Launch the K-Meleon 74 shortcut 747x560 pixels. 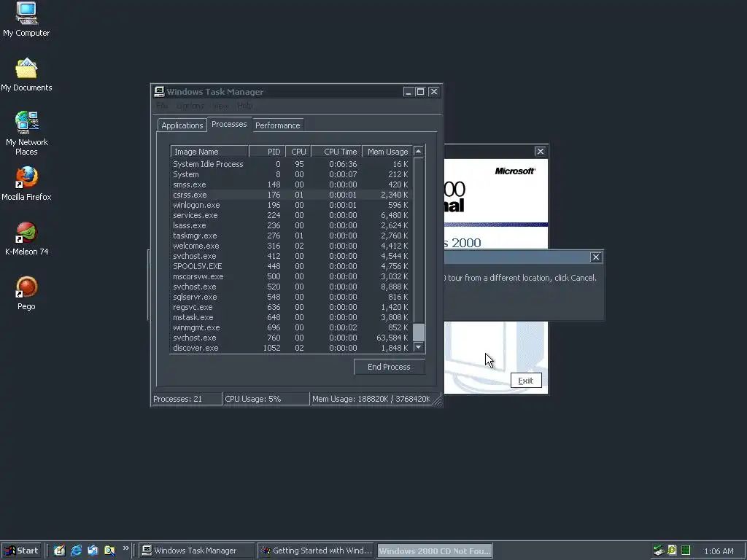[26, 238]
